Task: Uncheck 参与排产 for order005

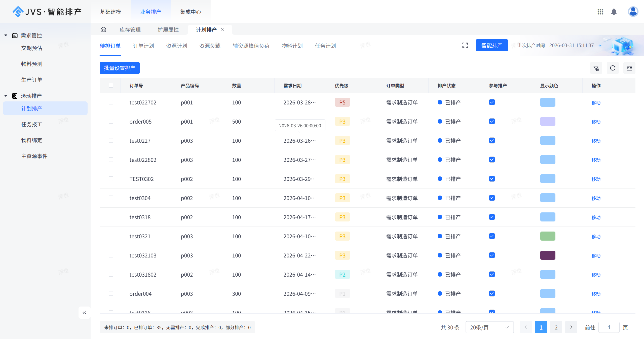Action: pos(492,121)
